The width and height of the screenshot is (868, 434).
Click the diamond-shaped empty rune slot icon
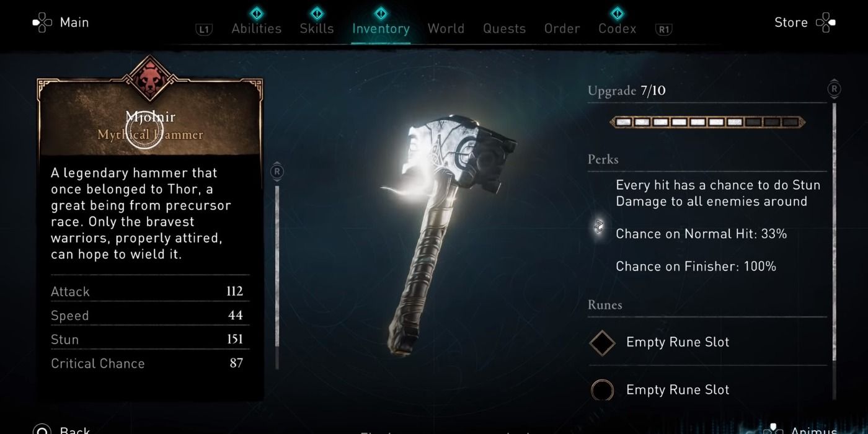(602, 342)
